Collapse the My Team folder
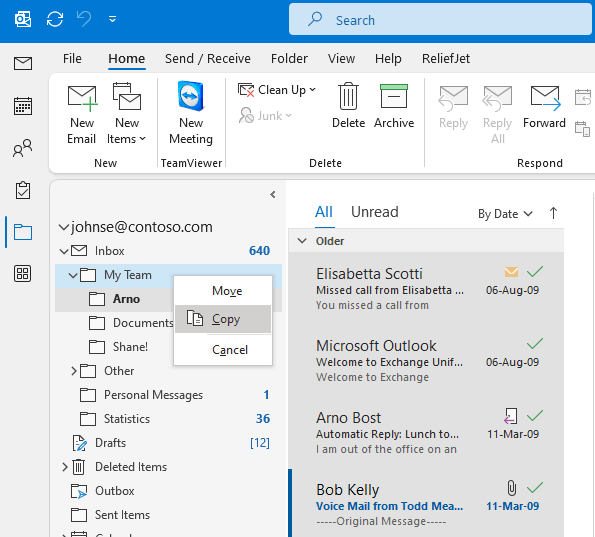 point(73,275)
